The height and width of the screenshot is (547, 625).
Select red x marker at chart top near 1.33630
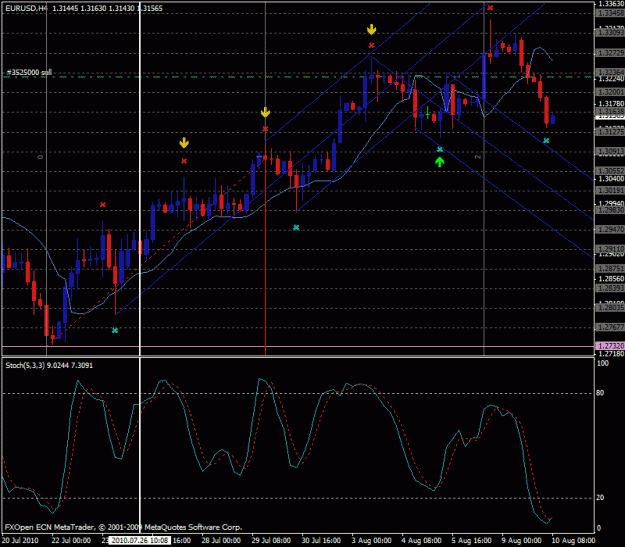(490, 8)
